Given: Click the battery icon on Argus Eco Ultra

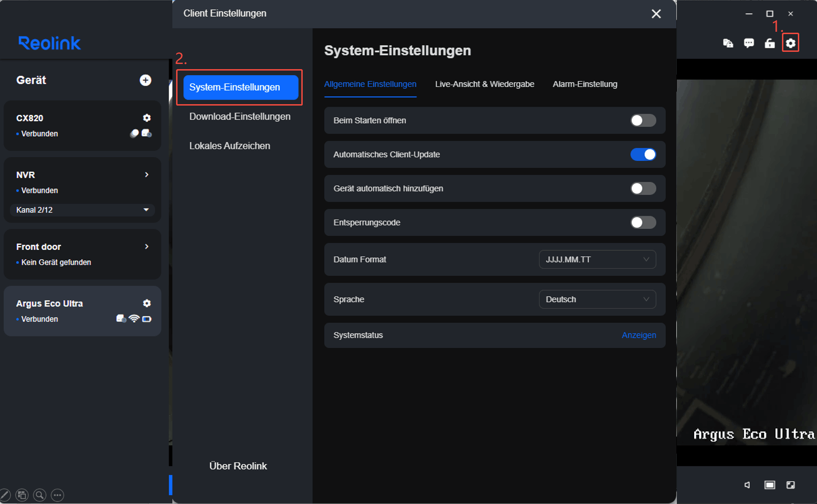Looking at the screenshot, I should pos(147,319).
